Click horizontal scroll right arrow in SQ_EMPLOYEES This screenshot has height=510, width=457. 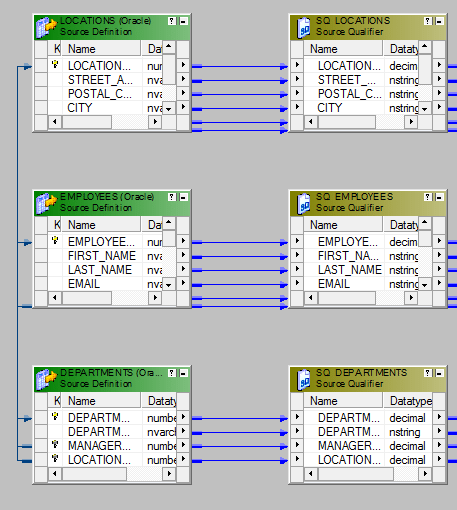coord(411,297)
